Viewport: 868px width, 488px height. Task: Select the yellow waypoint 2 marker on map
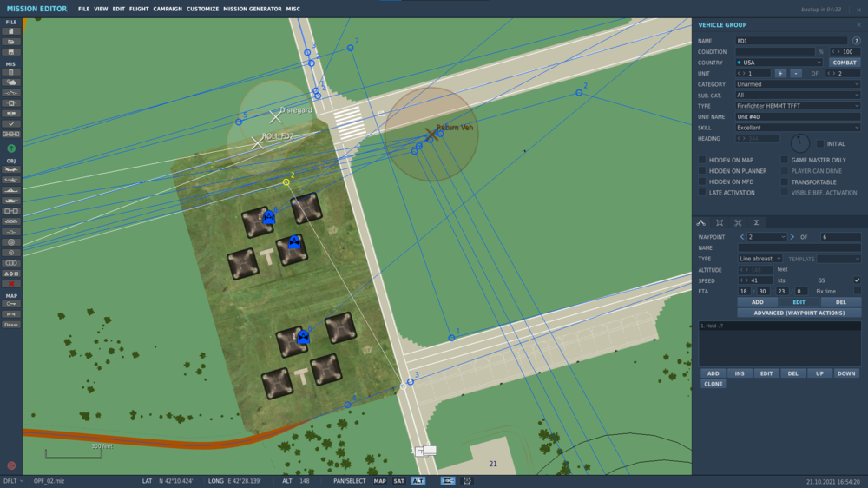[286, 181]
